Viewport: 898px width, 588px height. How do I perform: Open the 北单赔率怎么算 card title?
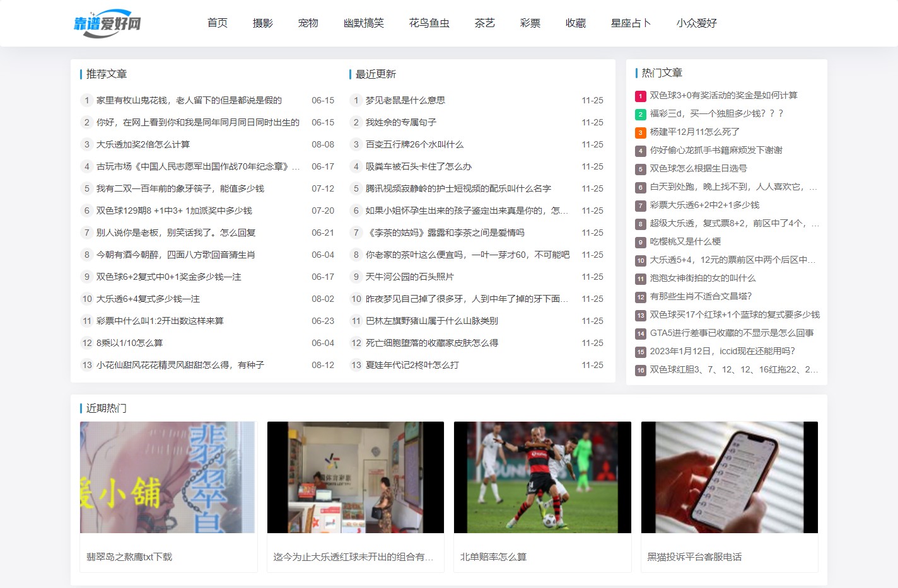click(x=493, y=557)
